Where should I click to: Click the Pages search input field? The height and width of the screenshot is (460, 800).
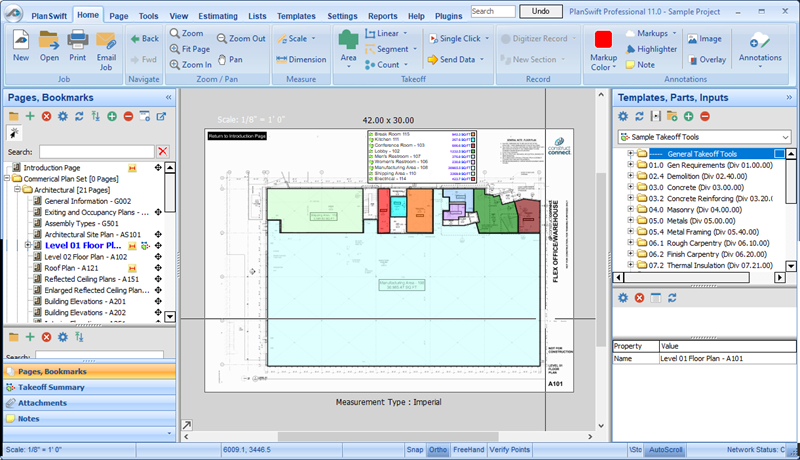(x=95, y=151)
